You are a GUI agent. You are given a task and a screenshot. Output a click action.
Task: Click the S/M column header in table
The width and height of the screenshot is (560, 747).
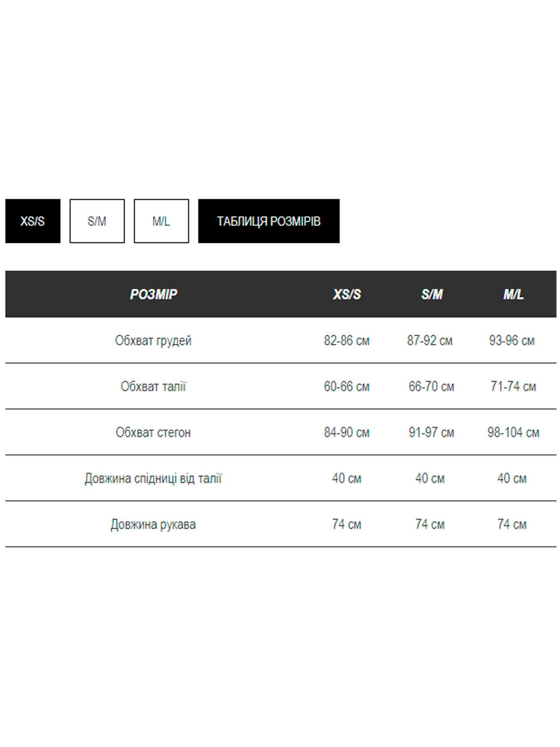[x=432, y=294]
